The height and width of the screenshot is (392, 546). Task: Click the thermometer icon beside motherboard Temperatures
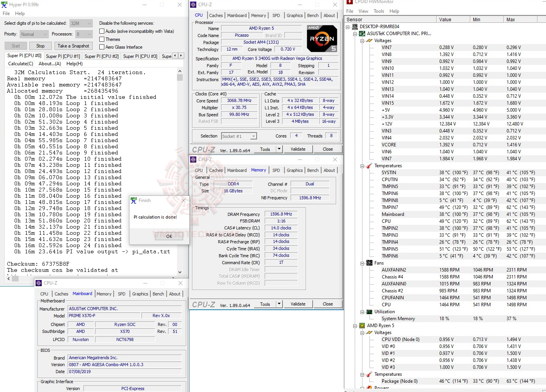coord(369,166)
